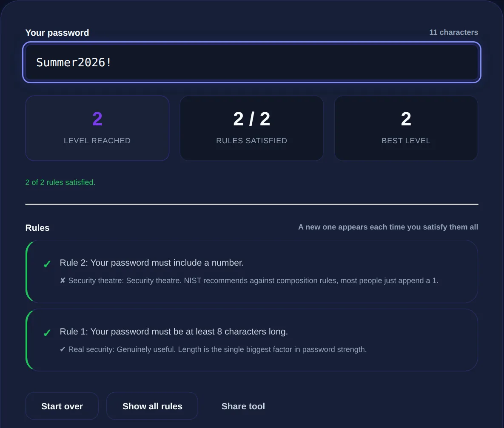This screenshot has width=504, height=428.
Task: Click the small check before Real security
Action: pyautogui.click(x=63, y=349)
